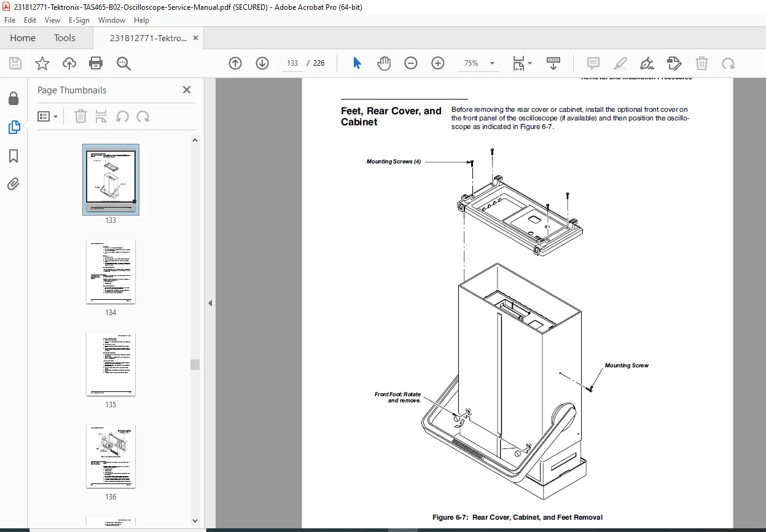Click the 'Mounting Screw' label beside the cabinet
Viewport: 766px width, 532px height.
pos(627,366)
